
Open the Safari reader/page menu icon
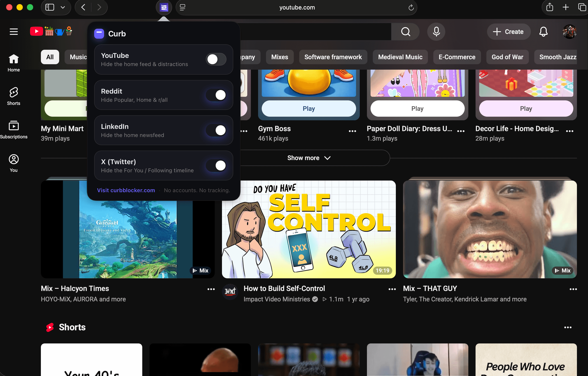pyautogui.click(x=182, y=7)
